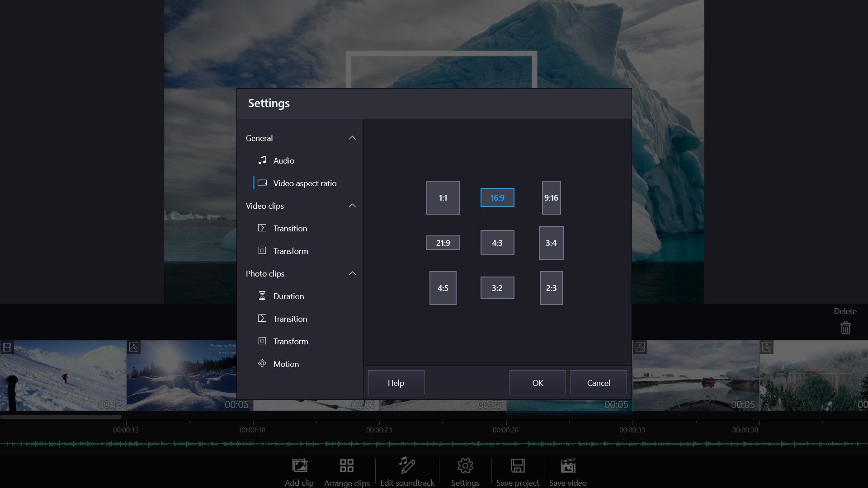Screen dimensions: 868x488
Task: Click the timeline horizontal scrollbar
Action: tap(61, 417)
